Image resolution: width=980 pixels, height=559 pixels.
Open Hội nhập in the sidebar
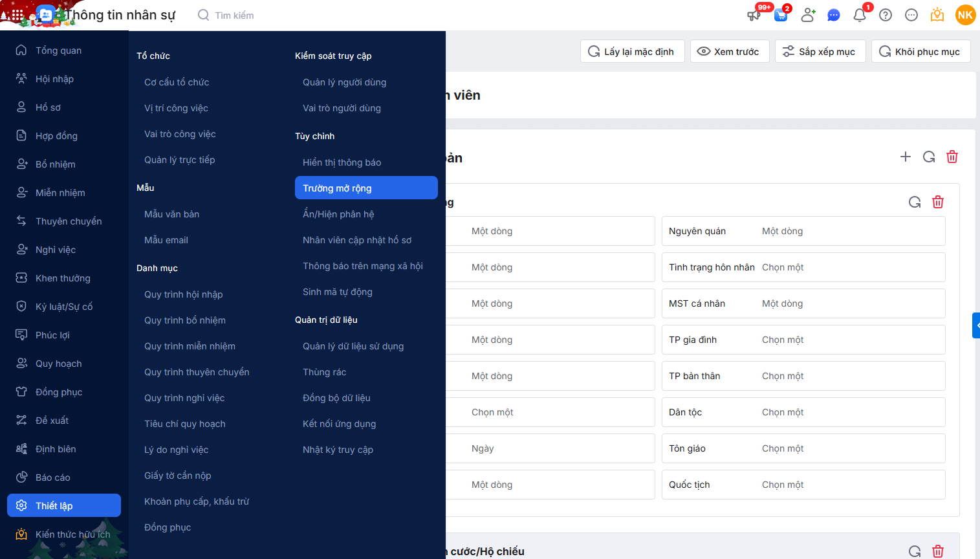pos(64,79)
